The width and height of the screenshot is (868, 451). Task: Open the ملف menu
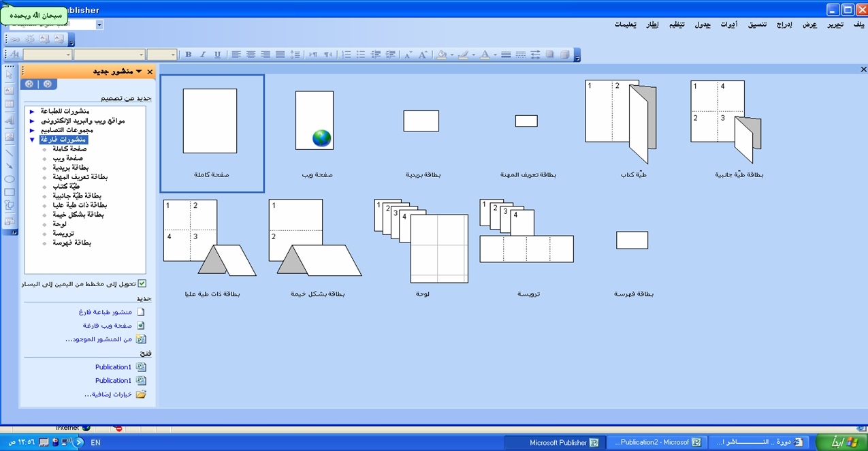[858, 25]
